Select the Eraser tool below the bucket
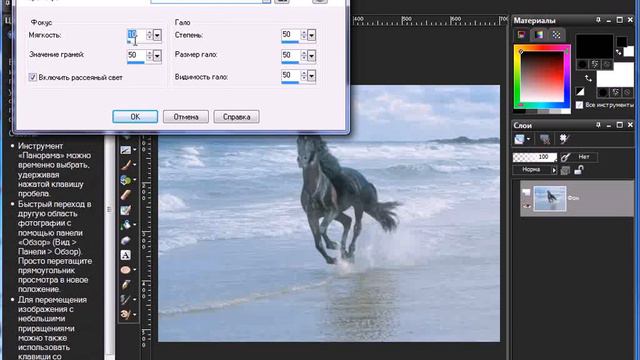The height and width of the screenshot is (360, 640). click(x=126, y=240)
